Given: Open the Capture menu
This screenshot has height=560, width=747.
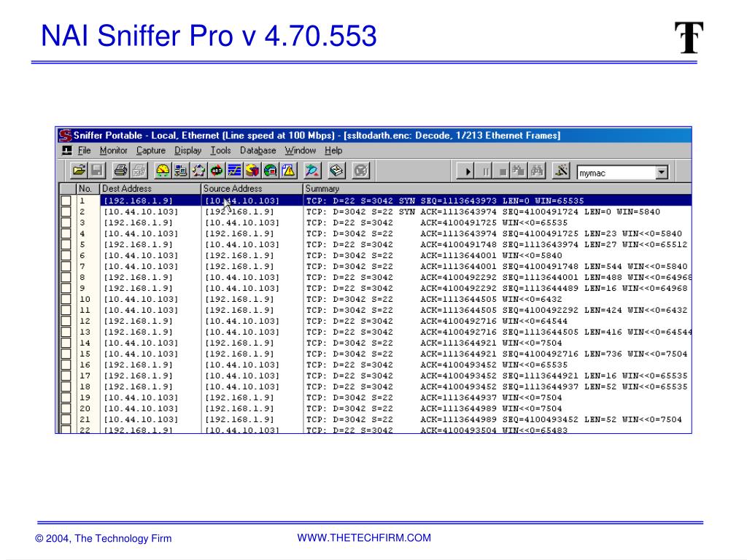Looking at the screenshot, I should click(x=150, y=150).
